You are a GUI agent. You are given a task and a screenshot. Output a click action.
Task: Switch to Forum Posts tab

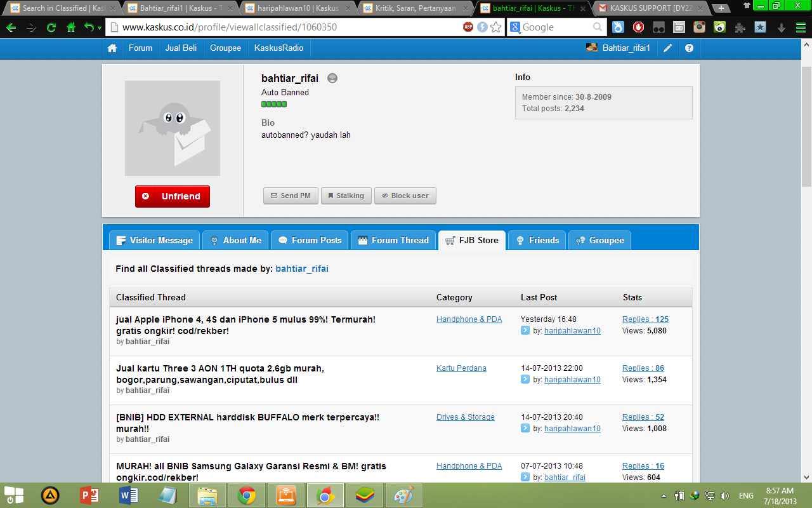pos(310,241)
